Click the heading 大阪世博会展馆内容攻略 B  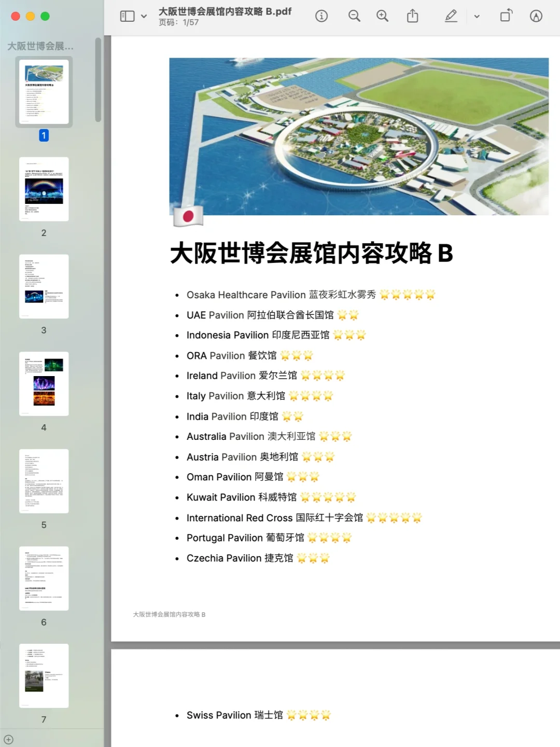pyautogui.click(x=312, y=253)
